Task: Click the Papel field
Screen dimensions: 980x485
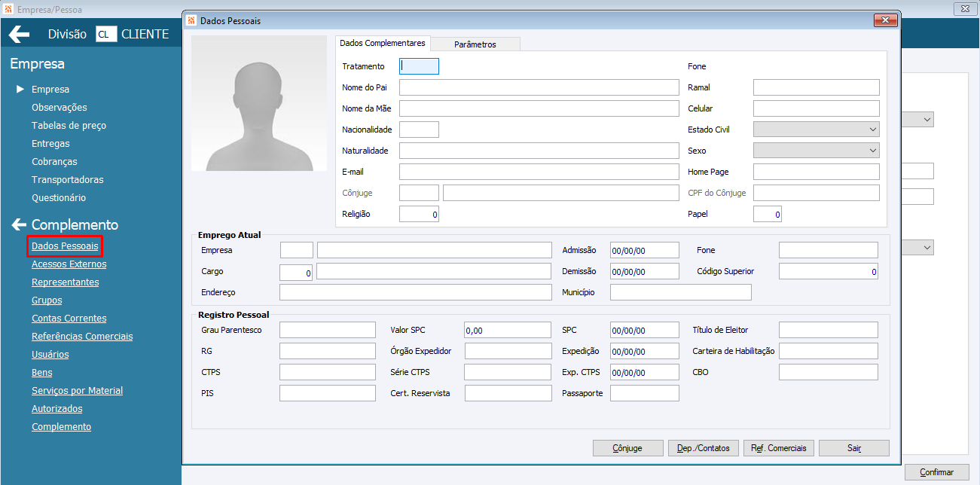Action: pos(768,214)
